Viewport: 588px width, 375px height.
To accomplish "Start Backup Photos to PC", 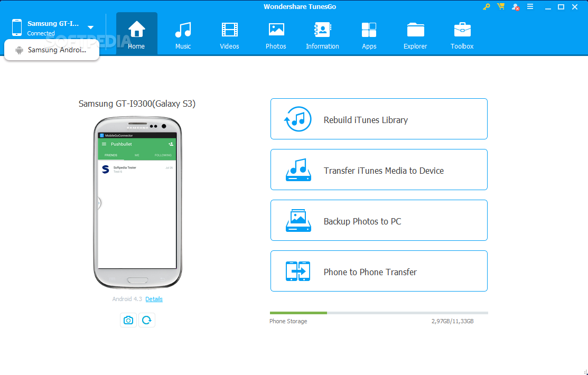I will [x=379, y=220].
